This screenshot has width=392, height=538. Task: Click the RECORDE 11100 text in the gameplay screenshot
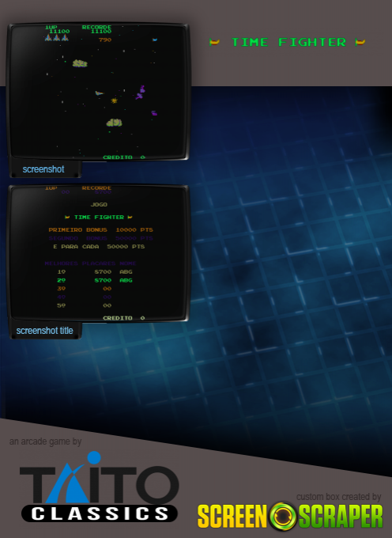(96, 29)
